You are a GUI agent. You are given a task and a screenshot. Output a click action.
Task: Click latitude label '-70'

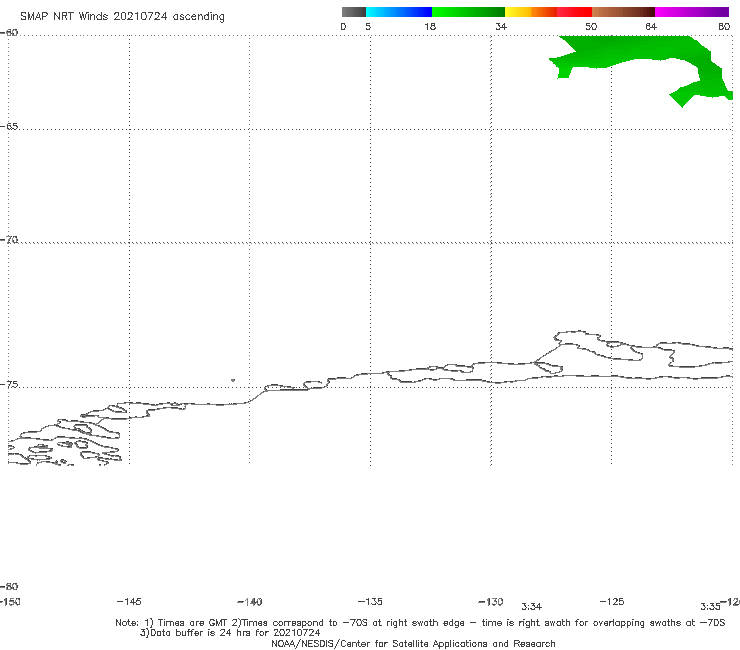click(9, 240)
